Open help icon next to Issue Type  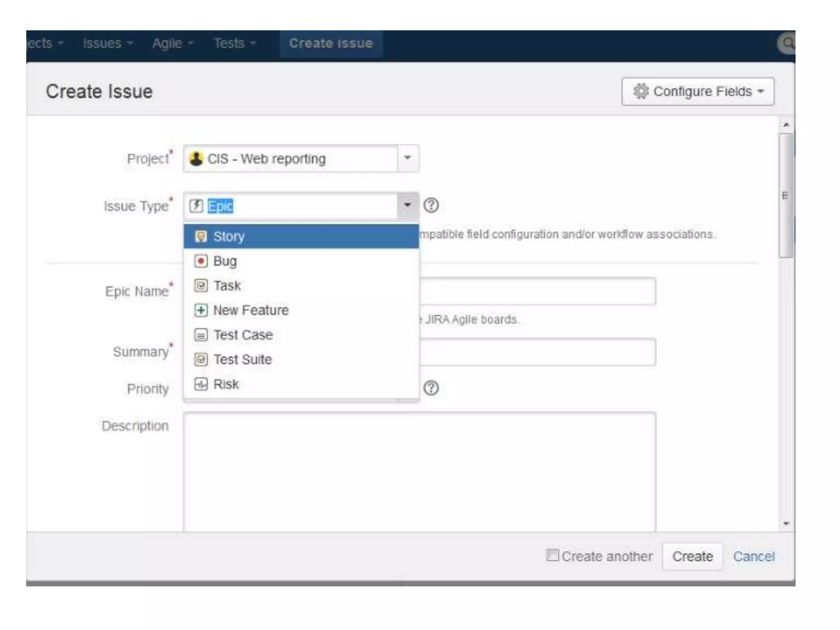point(431,205)
